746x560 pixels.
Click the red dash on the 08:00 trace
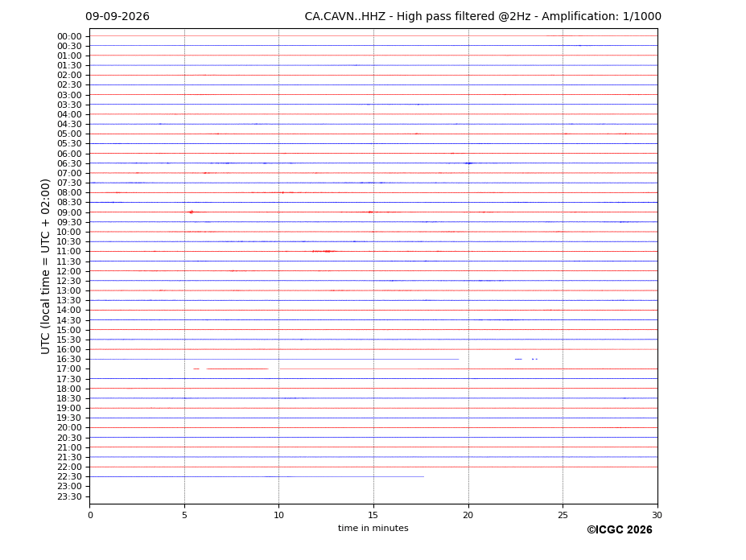coord(282,192)
